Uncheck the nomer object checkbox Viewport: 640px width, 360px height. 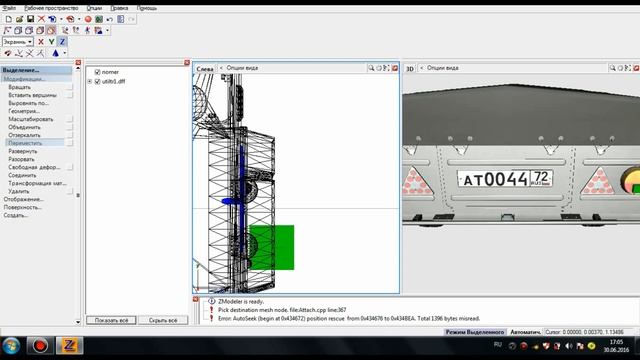coord(97,72)
